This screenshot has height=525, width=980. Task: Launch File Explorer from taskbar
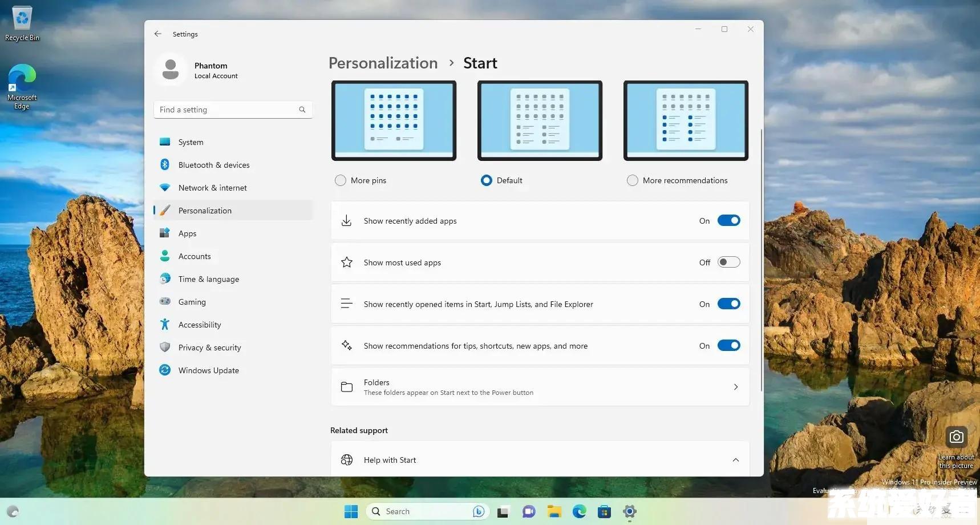(x=554, y=512)
